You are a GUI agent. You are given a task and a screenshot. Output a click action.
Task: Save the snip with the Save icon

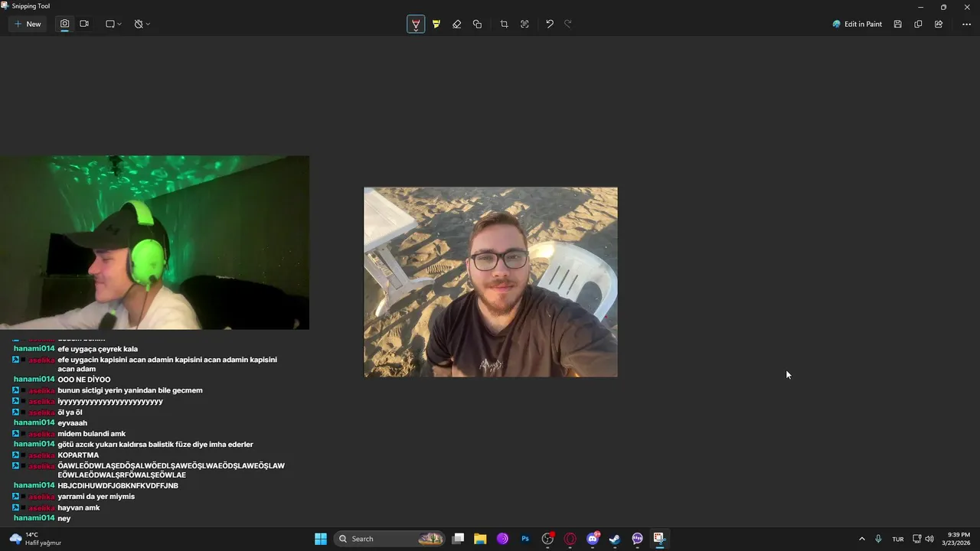(897, 24)
